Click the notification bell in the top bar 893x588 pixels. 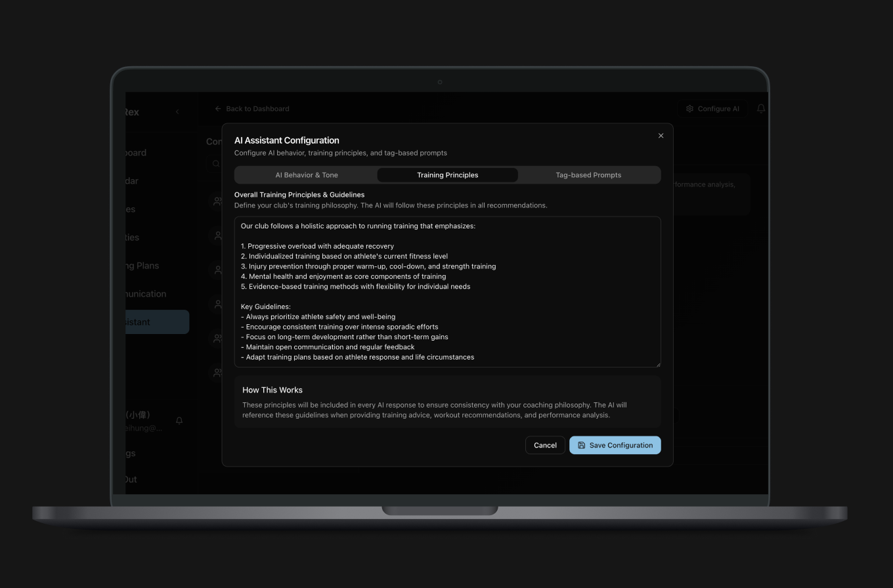click(x=760, y=109)
